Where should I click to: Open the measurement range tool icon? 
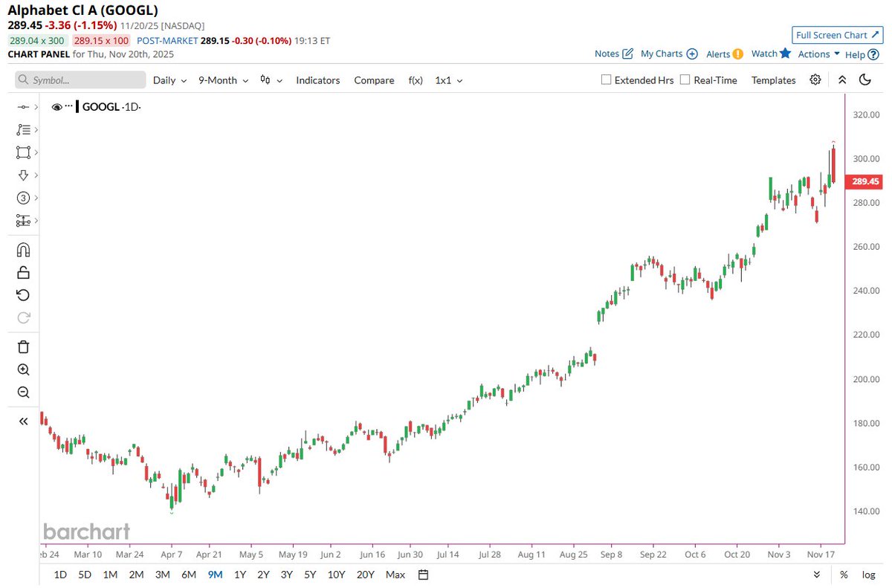(23, 221)
